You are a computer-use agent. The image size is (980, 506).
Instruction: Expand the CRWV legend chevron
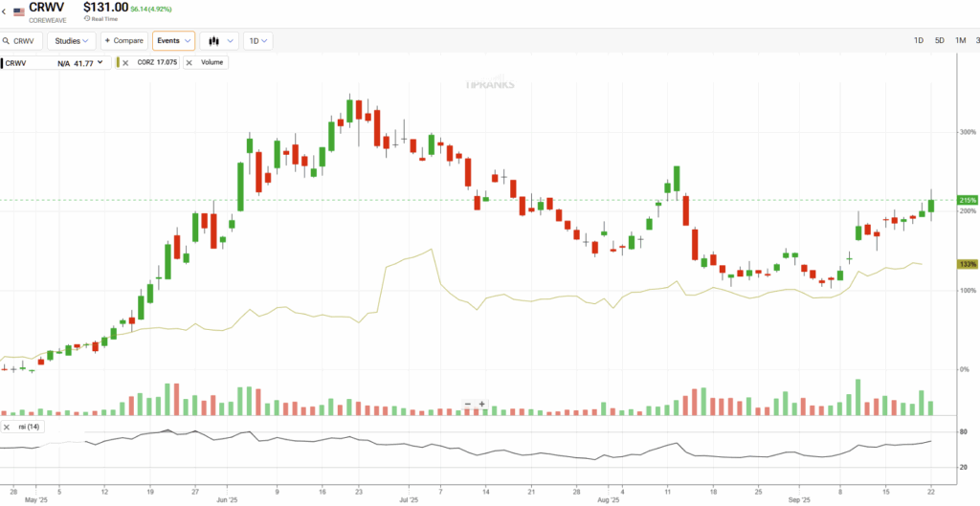[100, 62]
